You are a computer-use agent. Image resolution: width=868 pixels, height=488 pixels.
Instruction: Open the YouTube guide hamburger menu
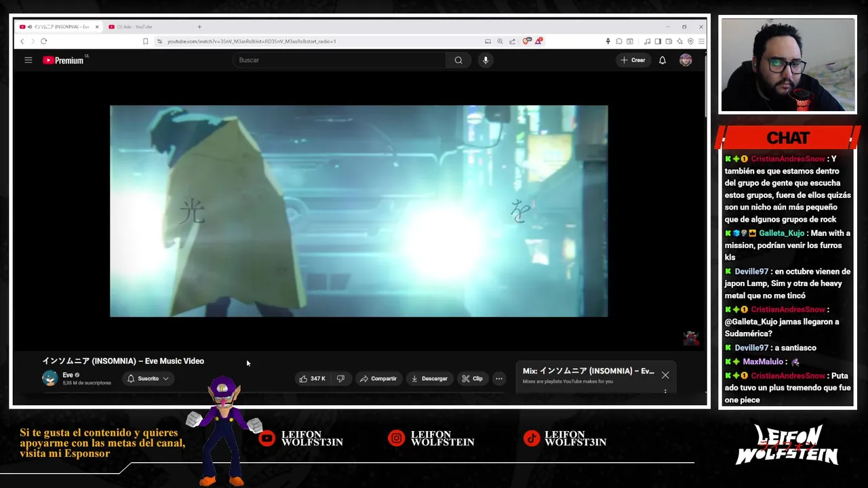click(x=28, y=60)
